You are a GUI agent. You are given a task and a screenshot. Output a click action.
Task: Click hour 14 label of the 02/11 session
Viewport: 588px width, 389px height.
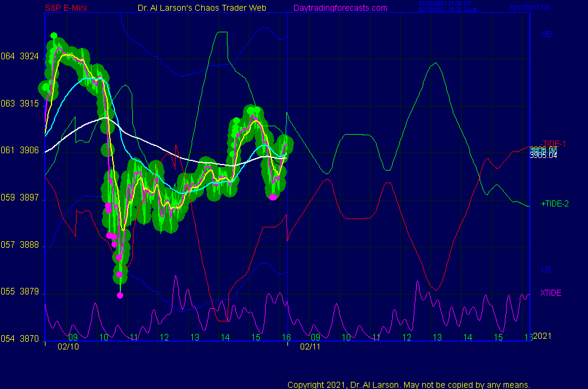coord(468,338)
